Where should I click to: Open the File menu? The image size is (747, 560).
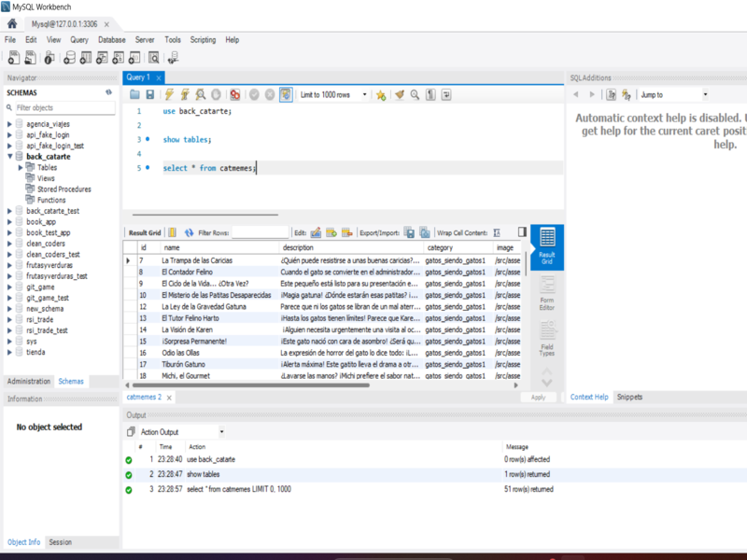click(x=10, y=40)
